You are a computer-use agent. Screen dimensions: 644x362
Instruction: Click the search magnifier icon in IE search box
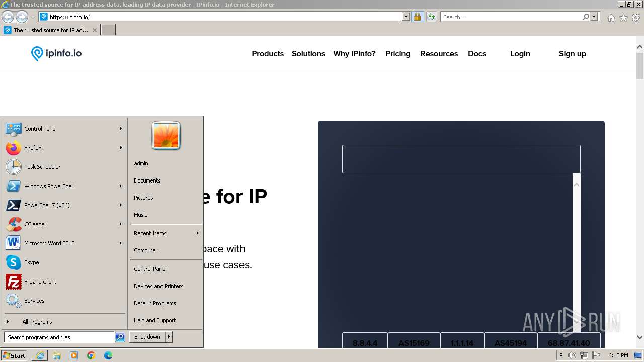(x=586, y=17)
